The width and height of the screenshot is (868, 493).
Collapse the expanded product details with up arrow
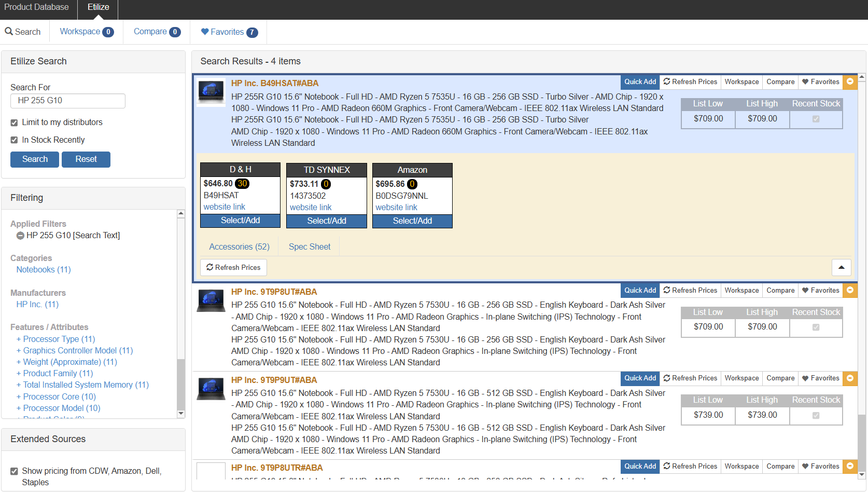[x=841, y=268]
